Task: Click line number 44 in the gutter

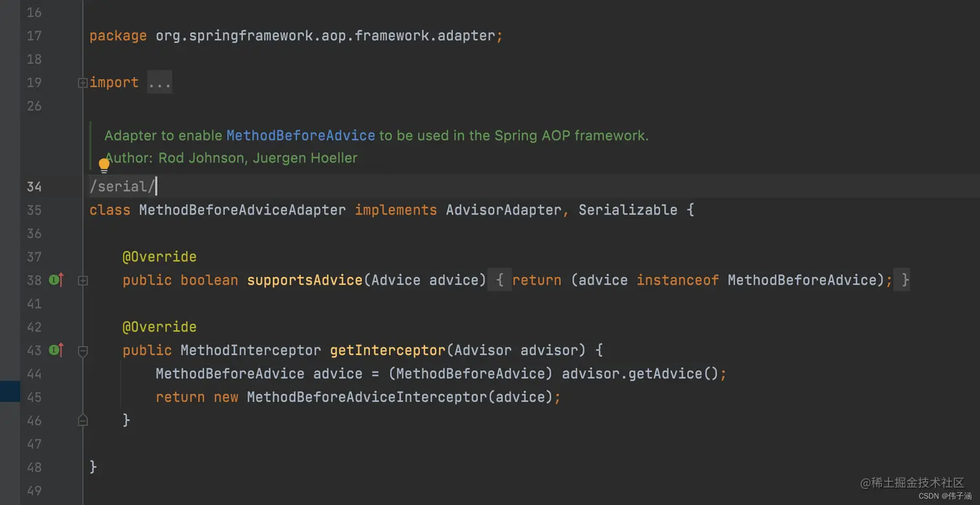Action: pyautogui.click(x=34, y=373)
